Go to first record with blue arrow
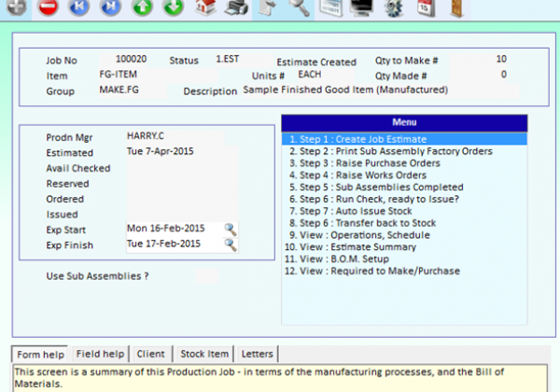 (x=79, y=7)
